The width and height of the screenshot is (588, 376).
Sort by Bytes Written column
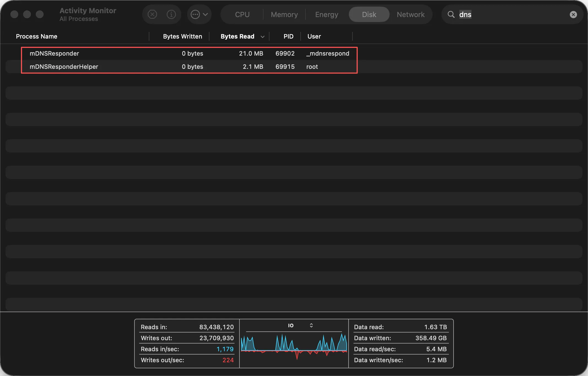click(x=182, y=36)
